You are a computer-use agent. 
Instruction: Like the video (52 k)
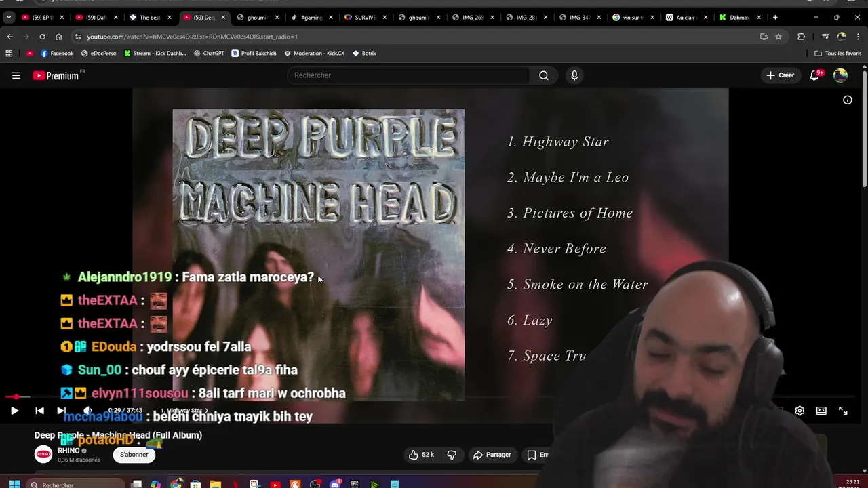click(421, 455)
